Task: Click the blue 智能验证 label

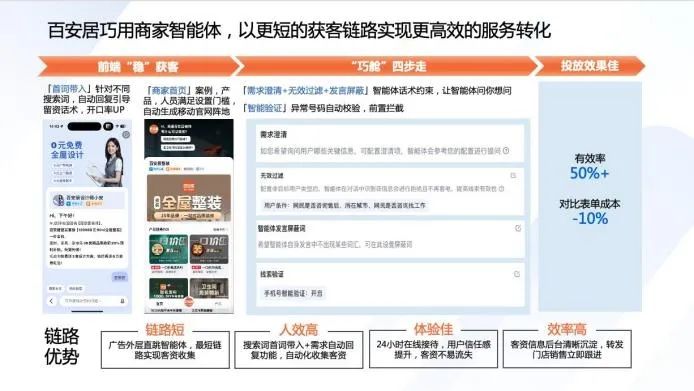Action: 265,108
